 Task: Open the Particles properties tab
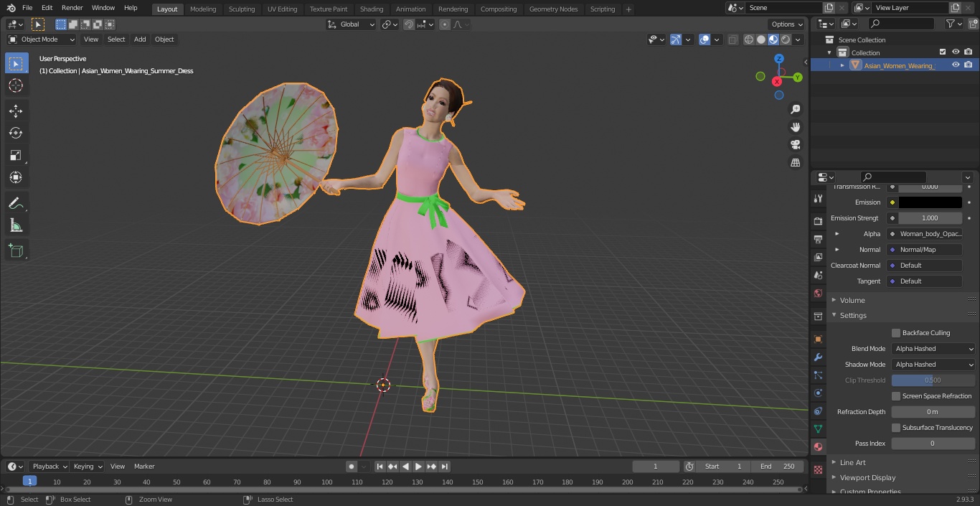coord(818,375)
